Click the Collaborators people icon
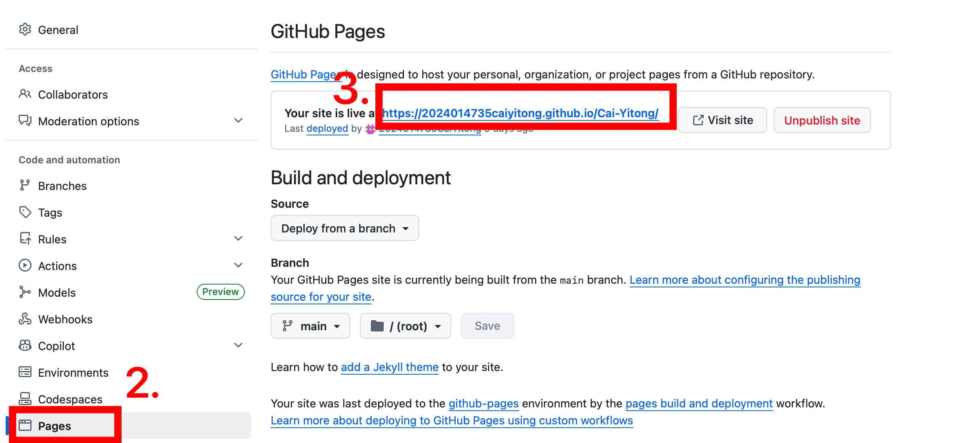Image resolution: width=980 pixels, height=443 pixels. [25, 94]
